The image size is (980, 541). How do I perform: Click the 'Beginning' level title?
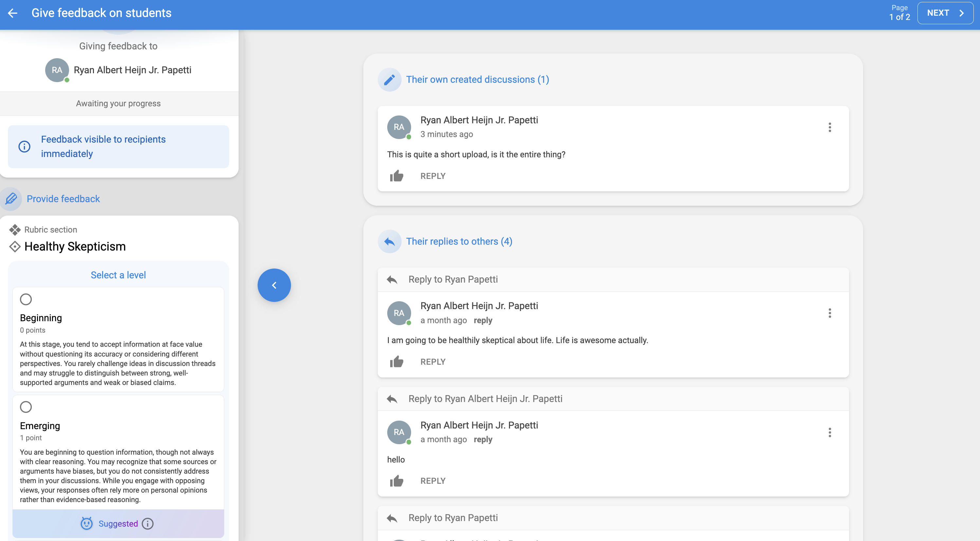coord(41,318)
